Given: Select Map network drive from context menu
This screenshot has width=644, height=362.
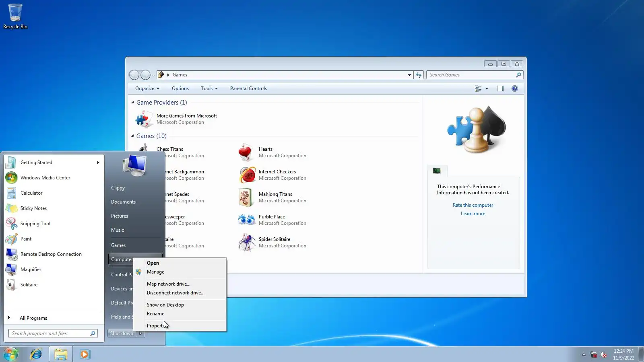Looking at the screenshot, I should point(180,284).
